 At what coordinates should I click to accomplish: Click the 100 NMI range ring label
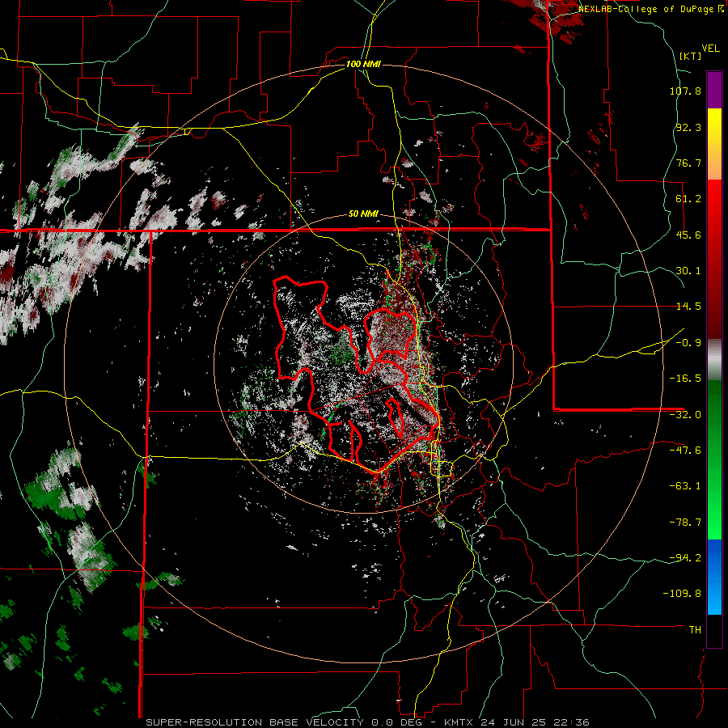click(x=363, y=64)
